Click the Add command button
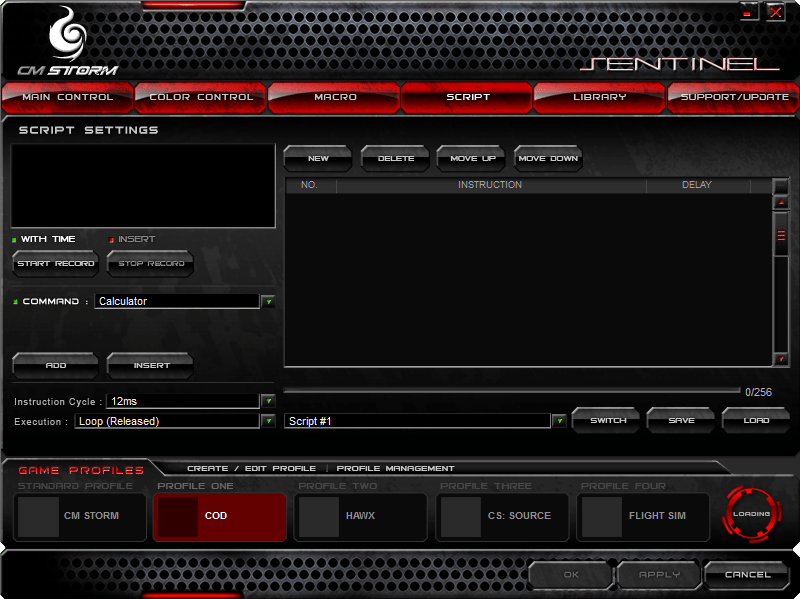The height and width of the screenshot is (599, 800). click(x=56, y=366)
